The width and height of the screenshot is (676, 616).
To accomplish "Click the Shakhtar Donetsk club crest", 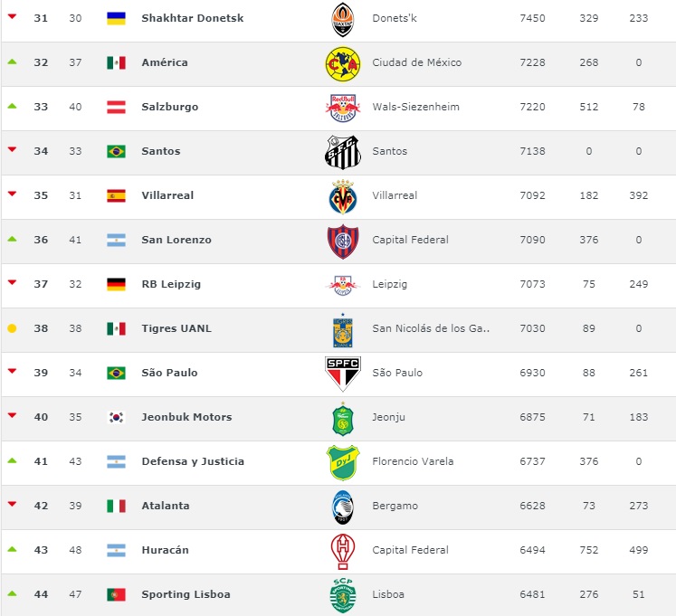I will pyautogui.click(x=343, y=19).
